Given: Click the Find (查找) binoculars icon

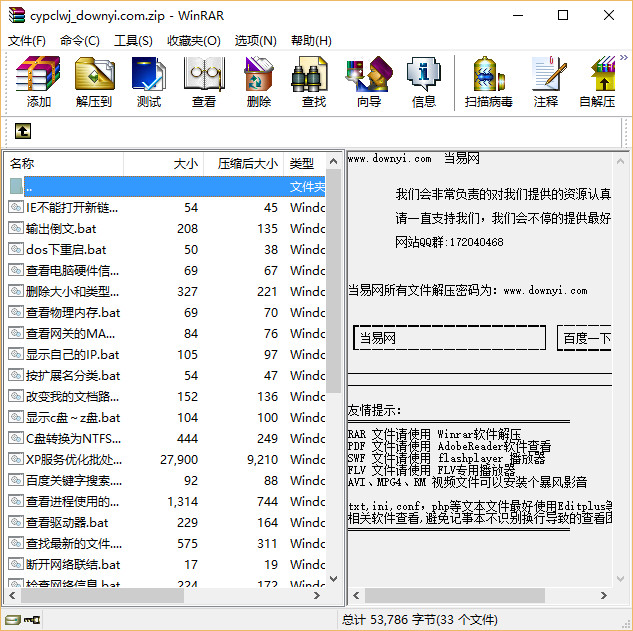Looking at the screenshot, I should click(314, 83).
